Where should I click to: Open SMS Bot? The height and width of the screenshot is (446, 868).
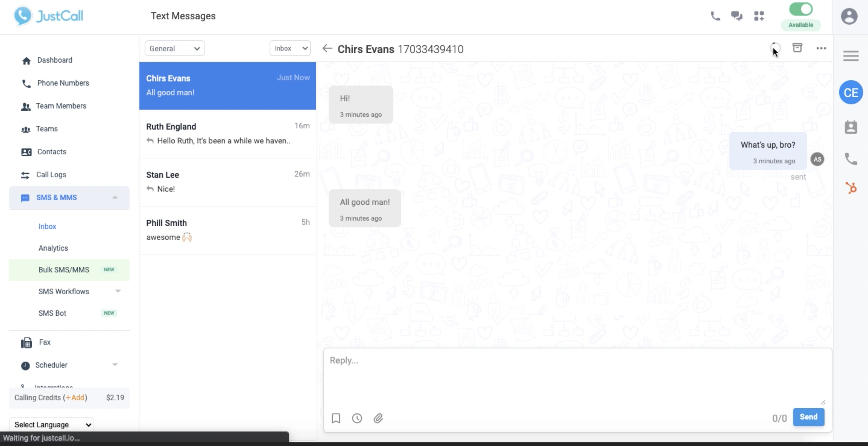click(x=52, y=313)
